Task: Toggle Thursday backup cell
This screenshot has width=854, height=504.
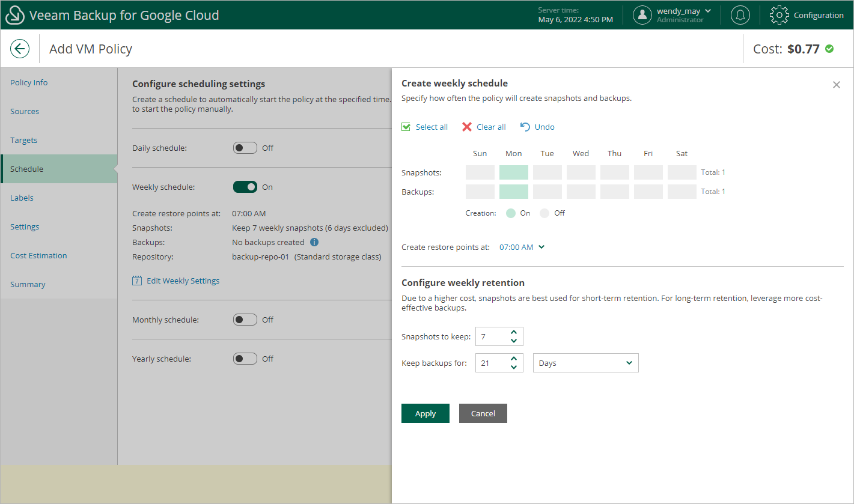Action: tap(615, 192)
